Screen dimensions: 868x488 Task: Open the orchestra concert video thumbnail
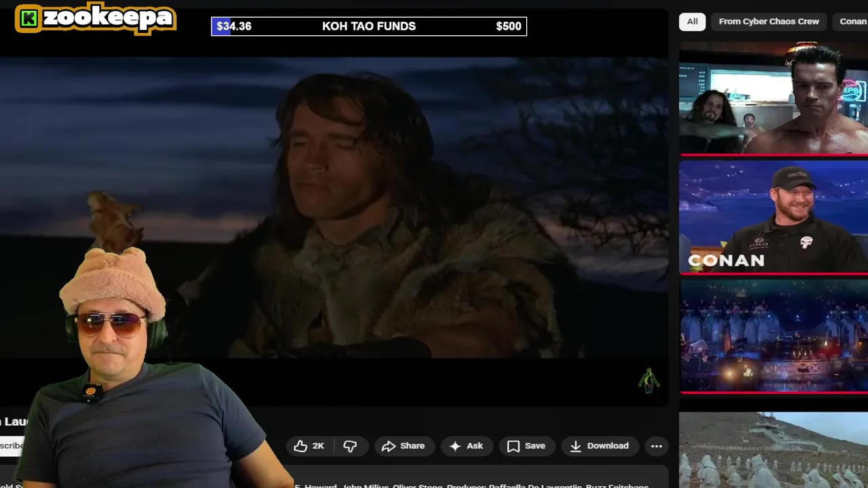click(774, 335)
